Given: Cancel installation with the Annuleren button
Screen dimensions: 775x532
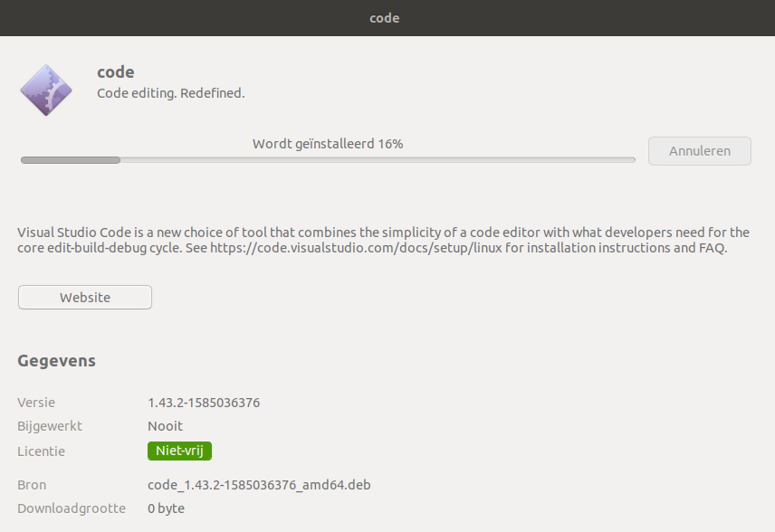Looking at the screenshot, I should click(699, 151).
